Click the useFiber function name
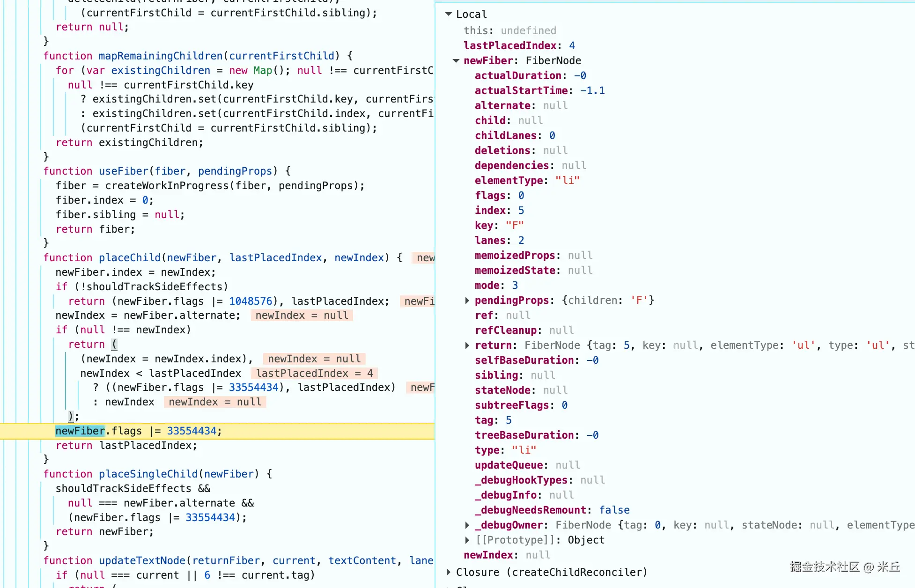 pos(124,171)
